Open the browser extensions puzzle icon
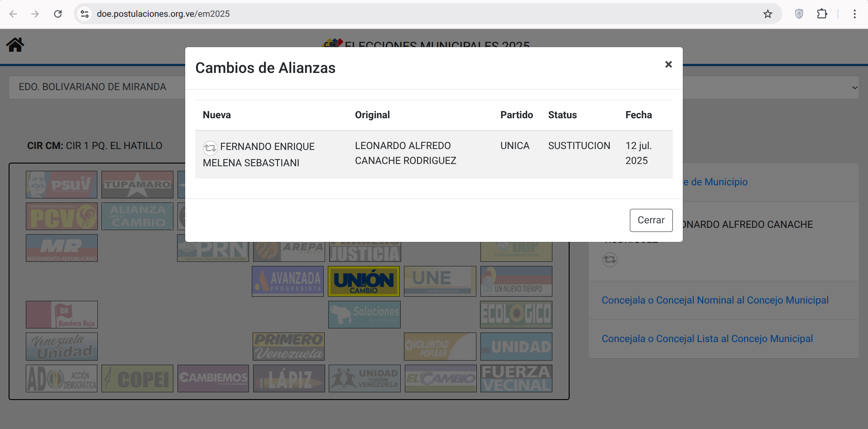 822,14
